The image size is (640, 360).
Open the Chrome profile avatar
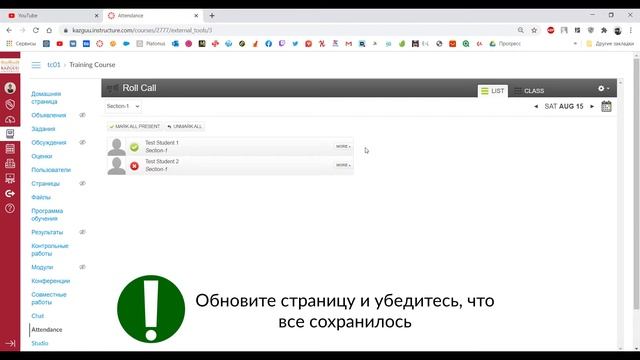pos(618,30)
